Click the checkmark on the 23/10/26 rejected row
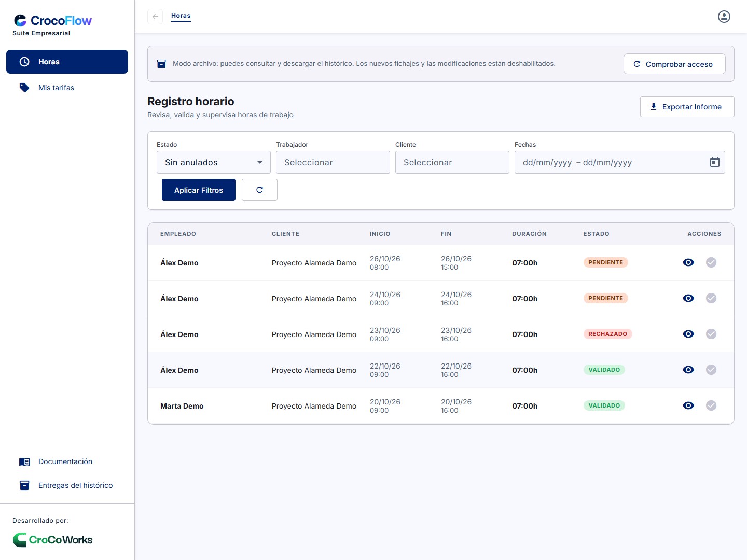This screenshot has width=747, height=560. pyautogui.click(x=711, y=334)
